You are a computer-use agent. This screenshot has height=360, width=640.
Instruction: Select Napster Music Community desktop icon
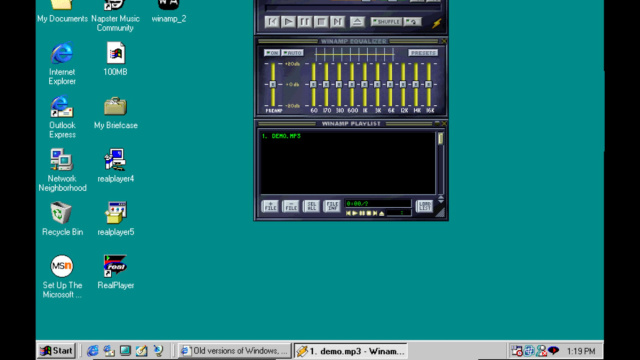click(x=115, y=16)
